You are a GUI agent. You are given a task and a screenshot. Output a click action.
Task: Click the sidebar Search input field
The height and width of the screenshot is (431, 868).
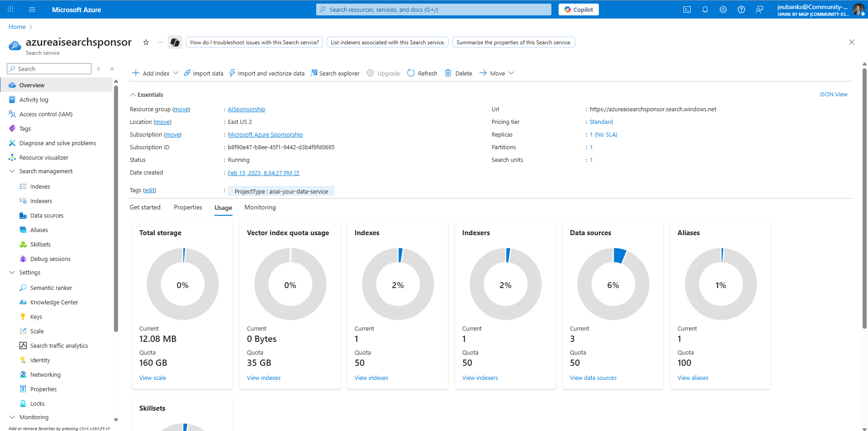(49, 69)
